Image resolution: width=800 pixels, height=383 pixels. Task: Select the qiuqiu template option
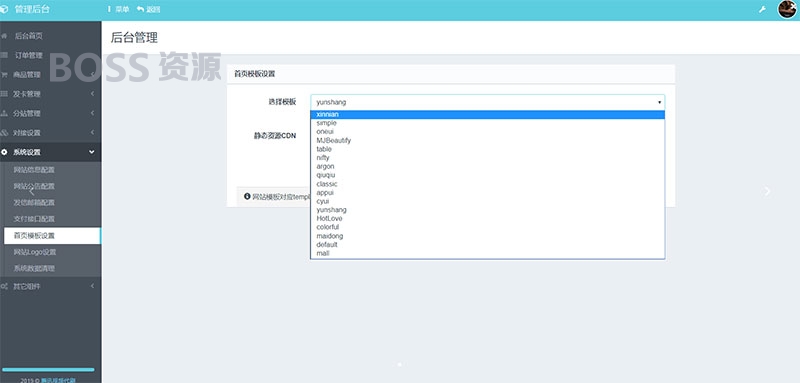(487, 175)
